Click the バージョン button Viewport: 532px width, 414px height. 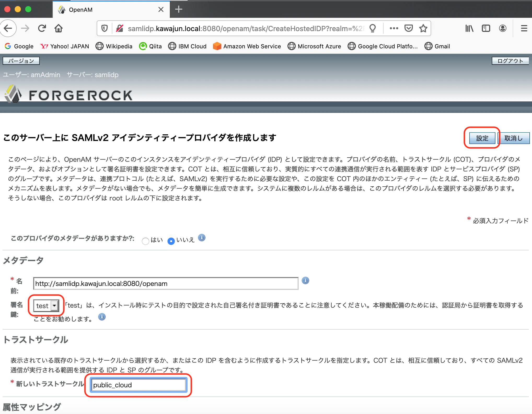[x=21, y=61]
